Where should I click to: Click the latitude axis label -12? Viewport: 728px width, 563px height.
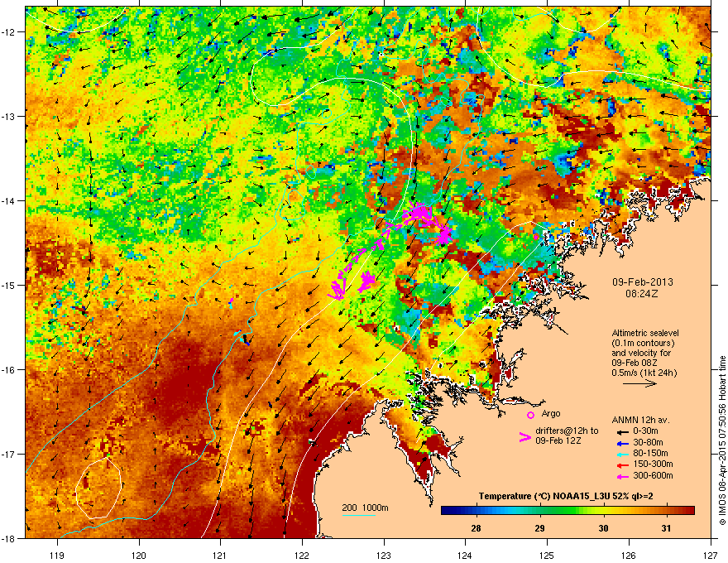point(8,31)
